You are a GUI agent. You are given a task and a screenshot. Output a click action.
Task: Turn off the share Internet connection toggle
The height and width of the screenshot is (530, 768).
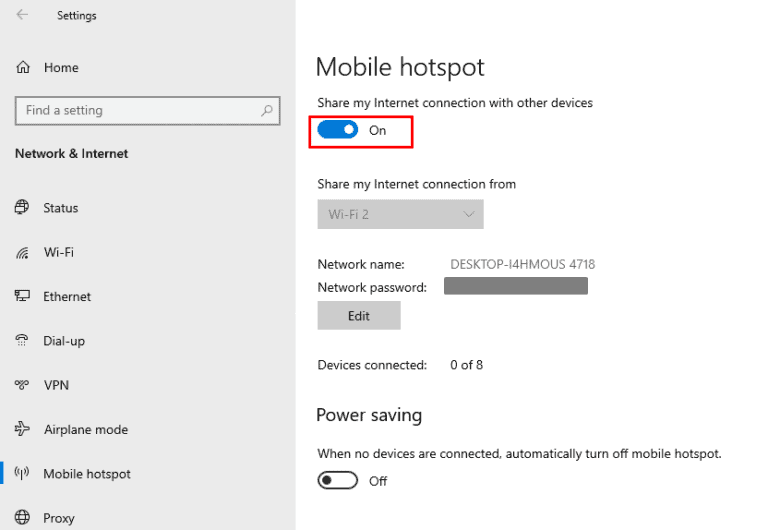pos(338,130)
